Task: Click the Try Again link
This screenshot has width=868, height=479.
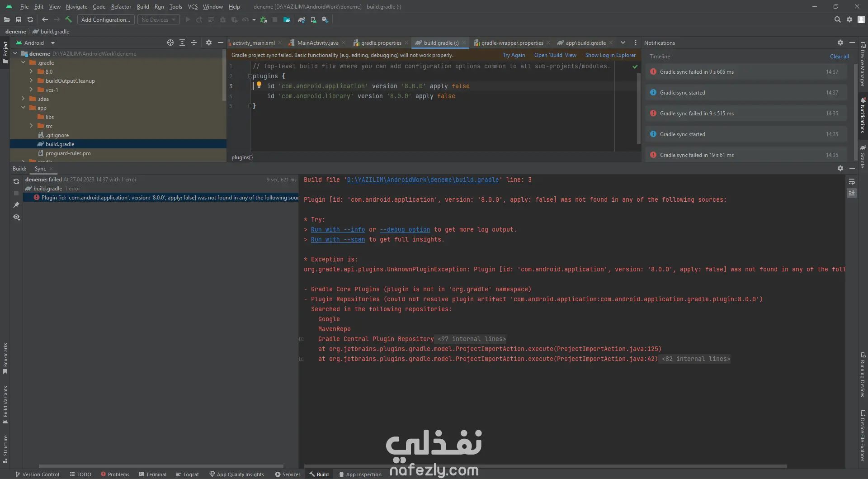Action: pos(514,55)
